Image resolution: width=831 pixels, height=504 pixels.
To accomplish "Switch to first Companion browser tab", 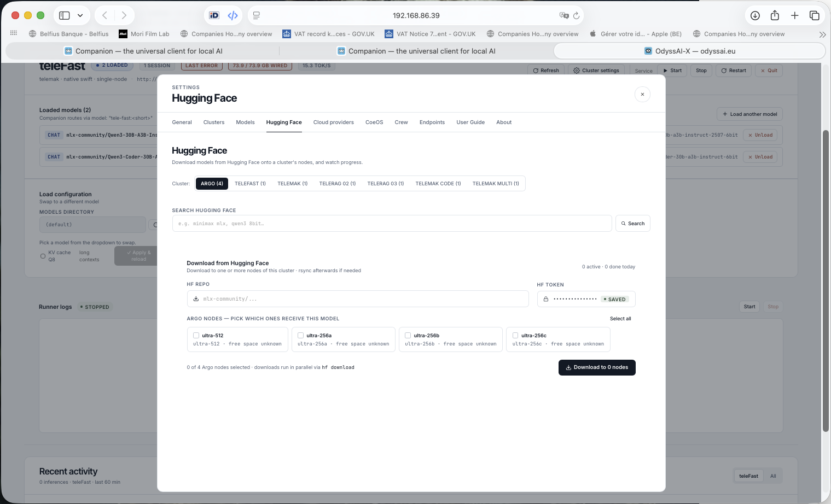I will pyautogui.click(x=143, y=51).
